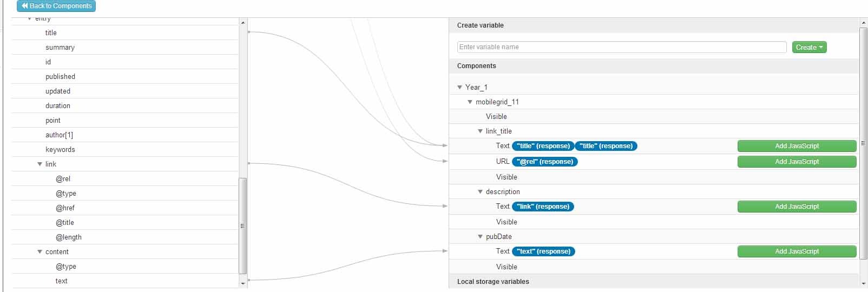Select the "@rel" (response) mapping tag

pyautogui.click(x=544, y=162)
